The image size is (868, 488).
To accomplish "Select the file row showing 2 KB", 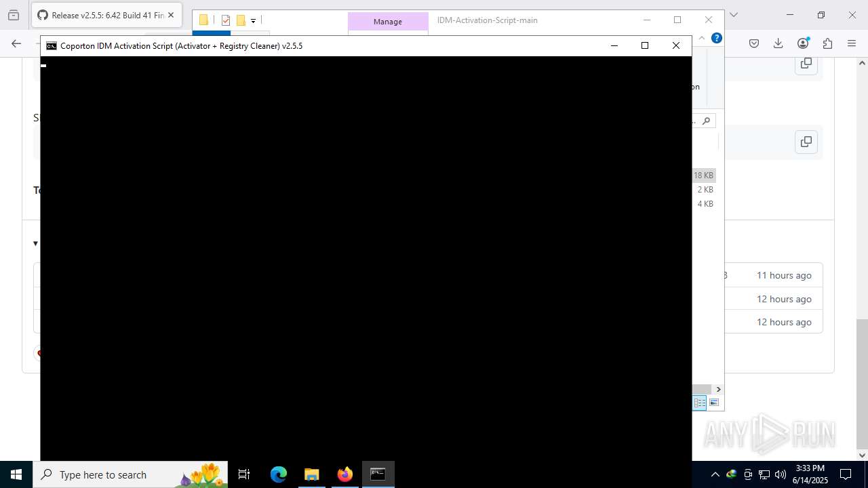I will point(703,190).
